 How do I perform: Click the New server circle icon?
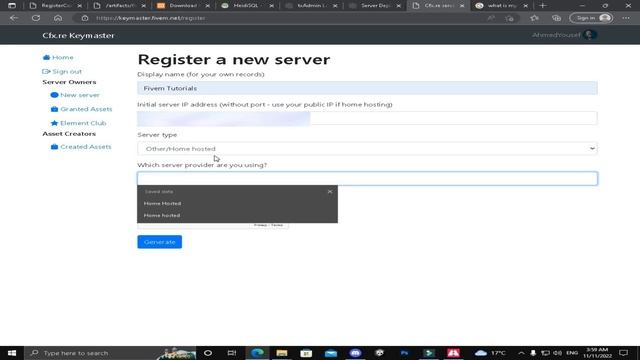(54, 95)
